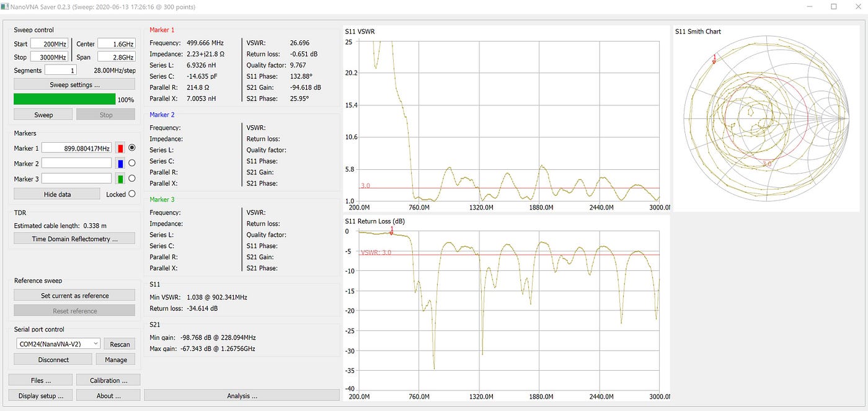This screenshot has width=868, height=411.
Task: Open Display setup dialog
Action: coord(41,396)
